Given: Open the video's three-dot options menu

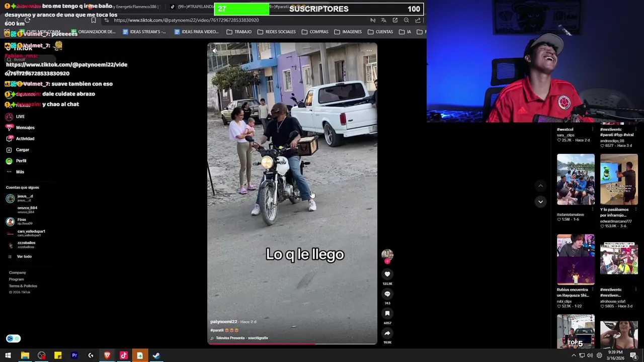Looking at the screenshot, I should coord(369,50).
